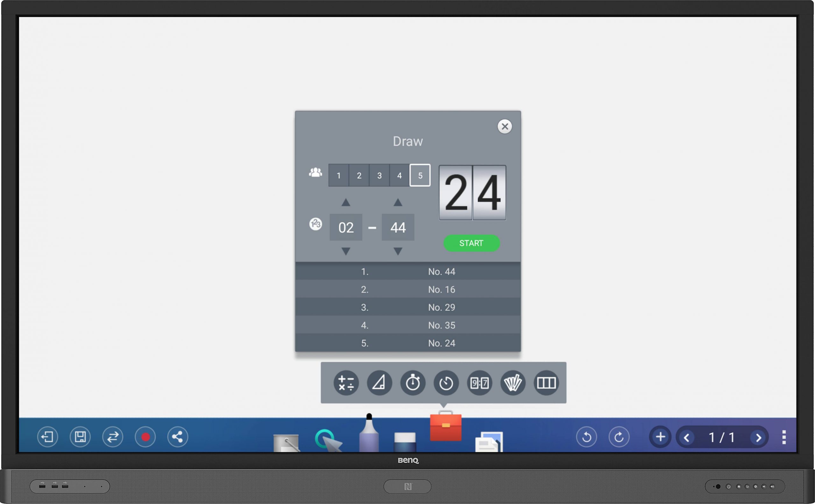The height and width of the screenshot is (504, 815).
Task: Open the draw lots tool
Action: tap(513, 383)
